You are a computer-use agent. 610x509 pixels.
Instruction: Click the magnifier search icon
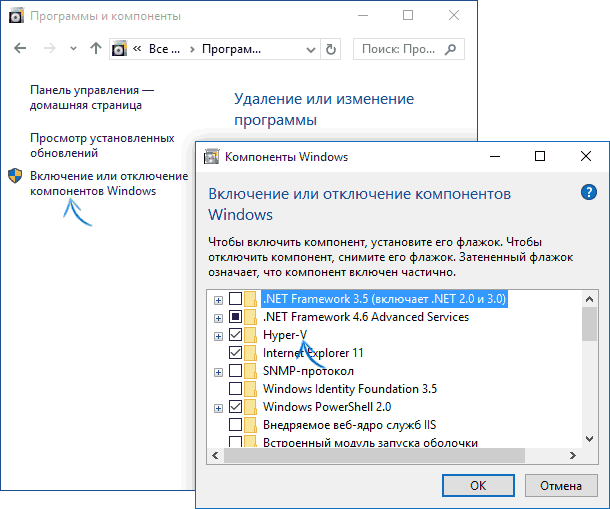450,49
